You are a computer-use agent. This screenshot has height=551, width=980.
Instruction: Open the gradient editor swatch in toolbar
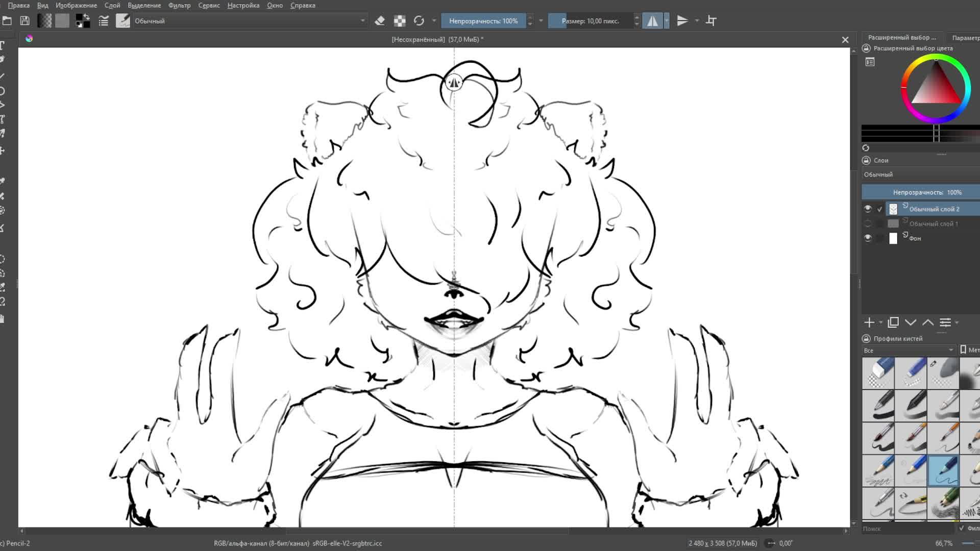44,21
